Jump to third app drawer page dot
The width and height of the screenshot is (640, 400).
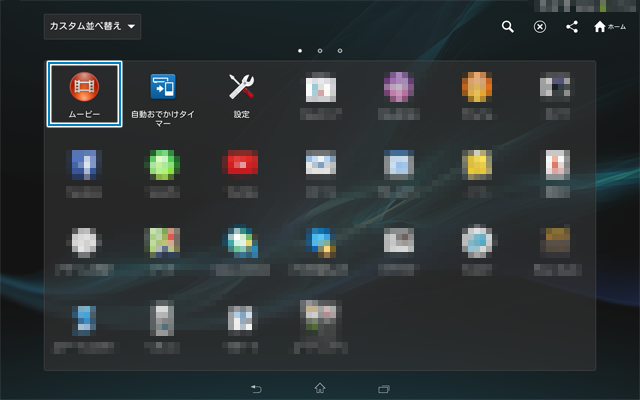coord(341,50)
